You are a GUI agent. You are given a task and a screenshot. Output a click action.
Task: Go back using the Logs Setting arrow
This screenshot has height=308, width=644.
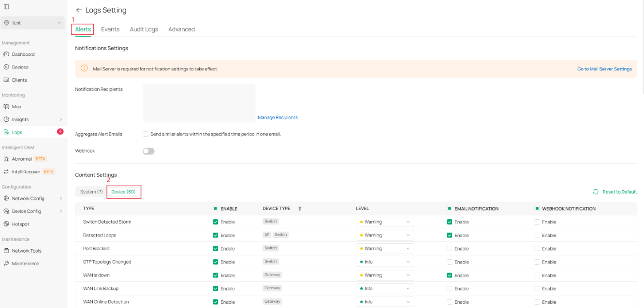click(x=79, y=10)
